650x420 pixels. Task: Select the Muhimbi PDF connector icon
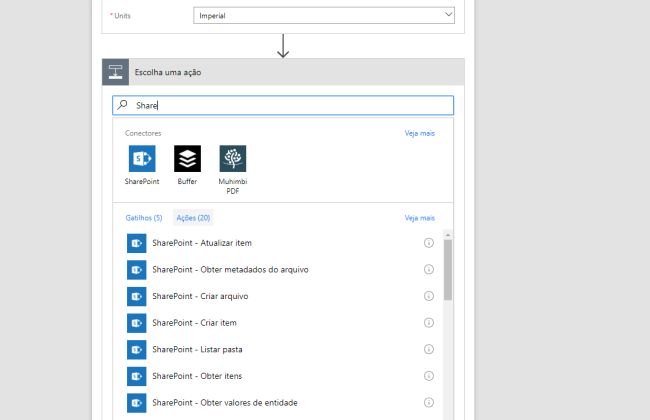[233, 158]
